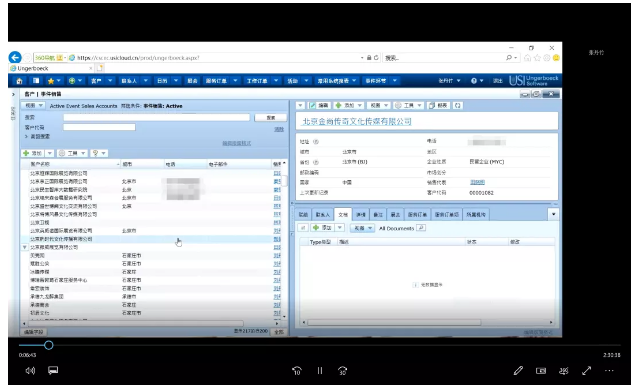Click the pencil edit icon in video player
The height and width of the screenshot is (388, 636).
(518, 371)
